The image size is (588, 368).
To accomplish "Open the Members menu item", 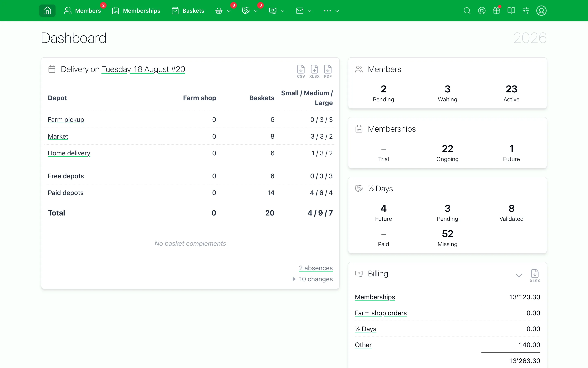I will [x=82, y=10].
